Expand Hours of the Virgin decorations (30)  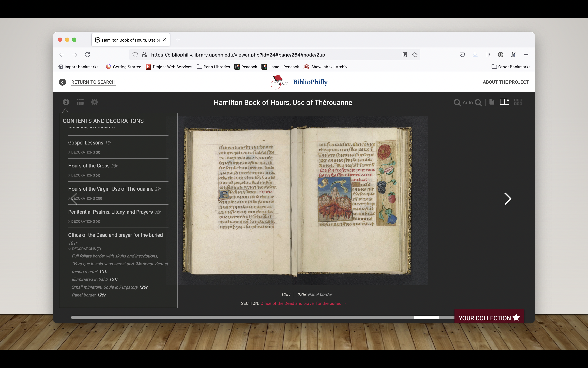(x=85, y=198)
